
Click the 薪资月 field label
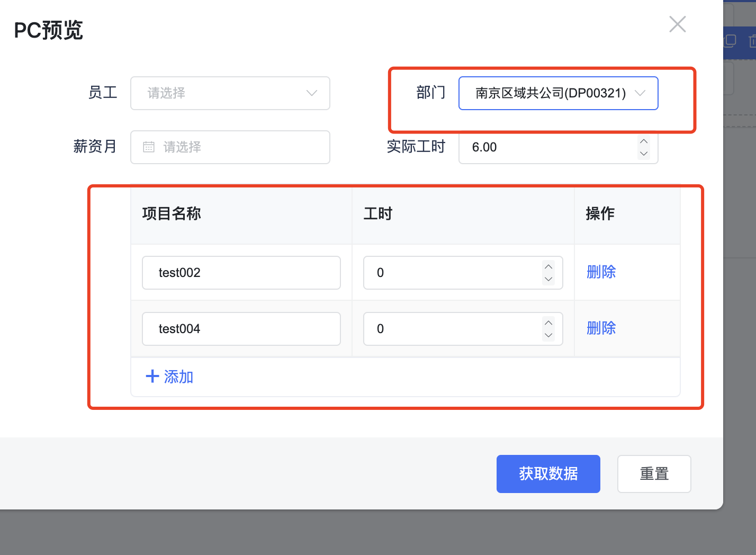pyautogui.click(x=95, y=147)
